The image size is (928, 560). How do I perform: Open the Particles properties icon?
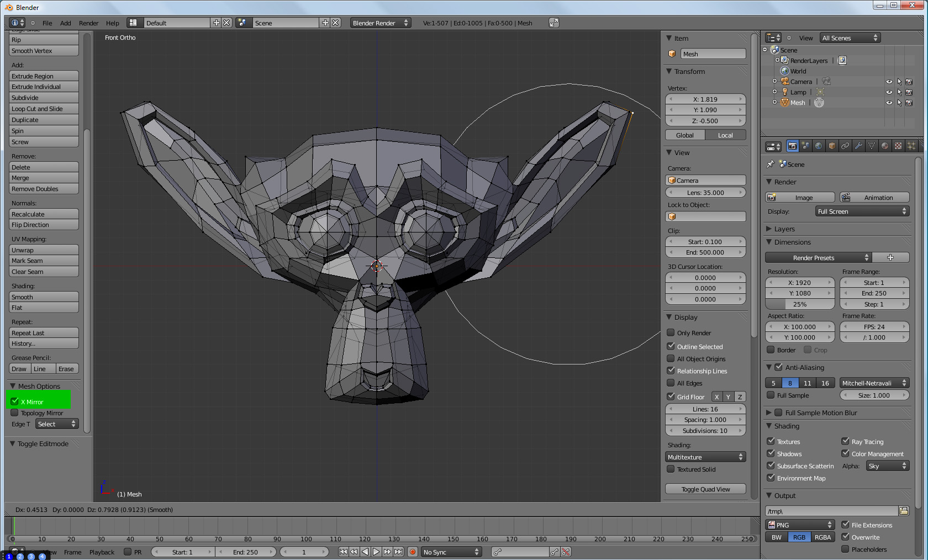pos(911,146)
